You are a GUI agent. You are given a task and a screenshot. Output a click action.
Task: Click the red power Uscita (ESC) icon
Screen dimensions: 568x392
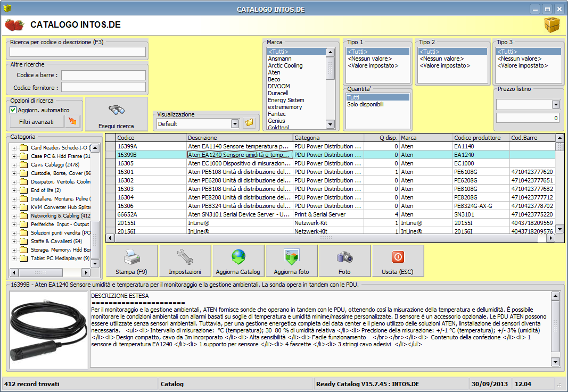398,257
